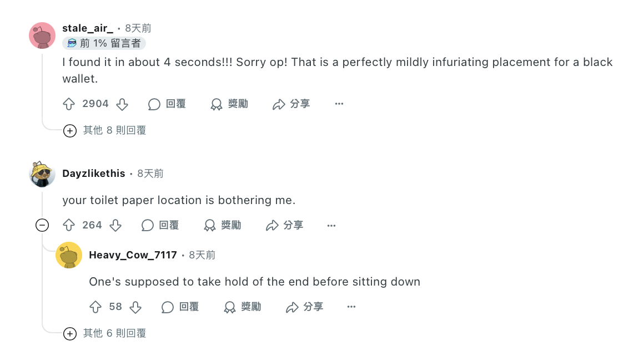Upvote stale_air_'s comment with 2904 votes
The image size is (644, 356).
coord(69,104)
